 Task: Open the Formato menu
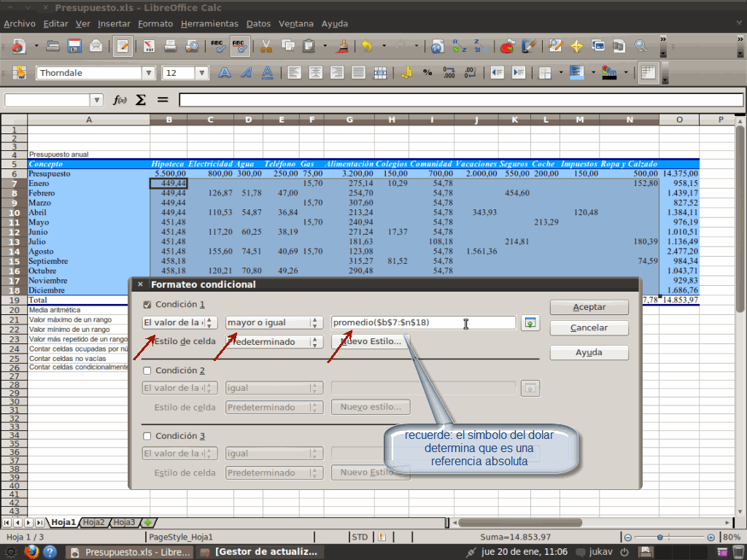(155, 24)
